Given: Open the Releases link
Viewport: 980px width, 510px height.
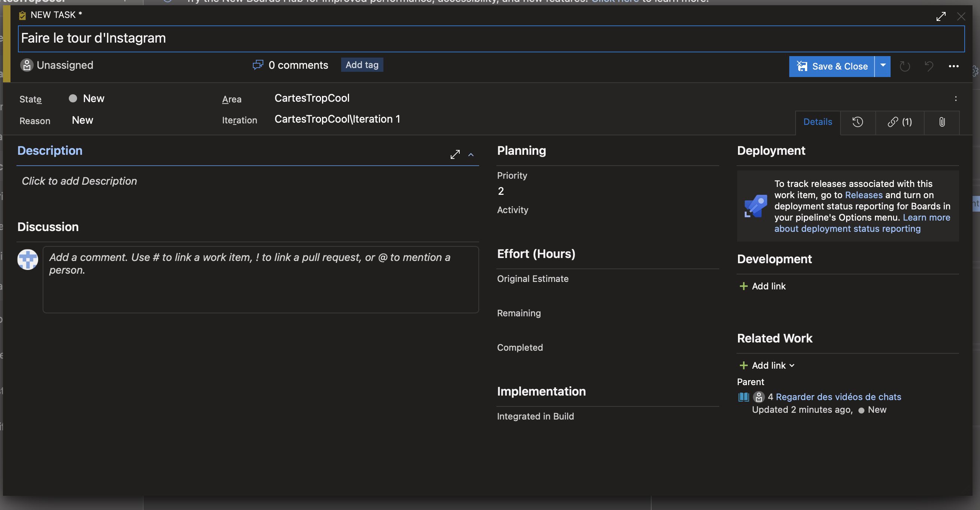Looking at the screenshot, I should pyautogui.click(x=864, y=195).
